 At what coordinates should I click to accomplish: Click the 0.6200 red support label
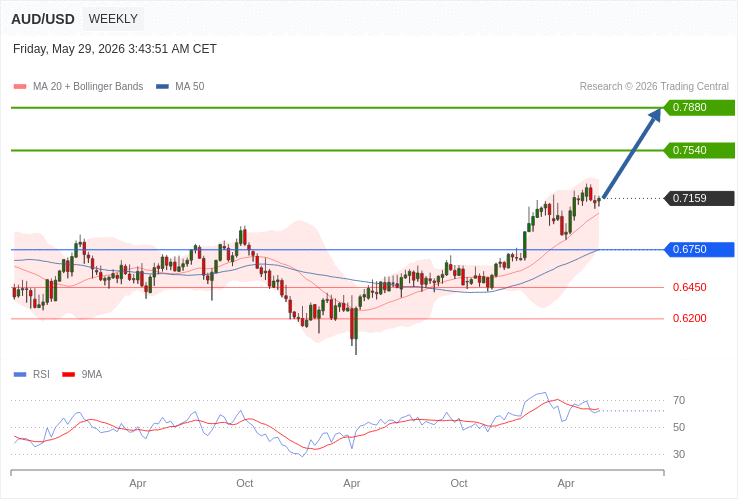pyautogui.click(x=690, y=318)
